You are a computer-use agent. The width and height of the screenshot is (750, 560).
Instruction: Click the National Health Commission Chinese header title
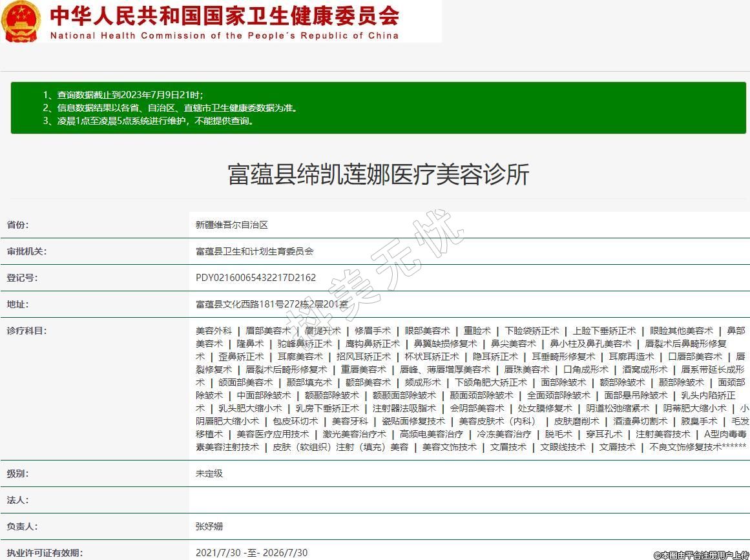click(224, 16)
